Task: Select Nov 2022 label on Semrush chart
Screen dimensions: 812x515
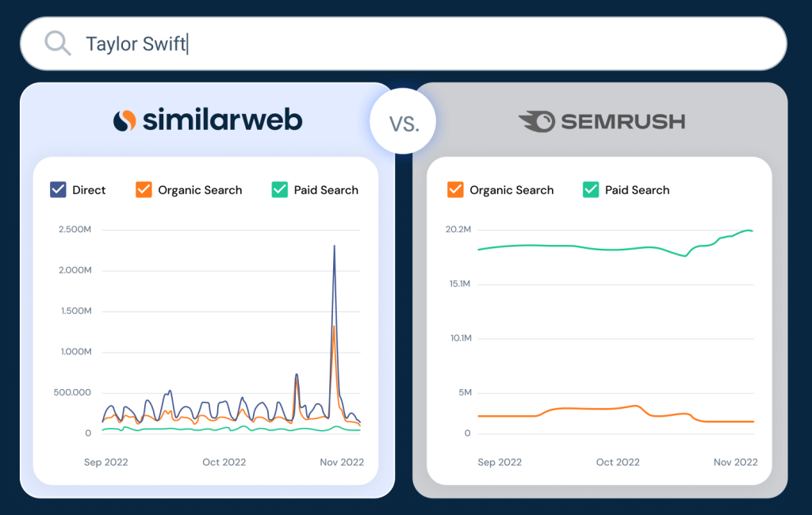Action: click(x=735, y=462)
